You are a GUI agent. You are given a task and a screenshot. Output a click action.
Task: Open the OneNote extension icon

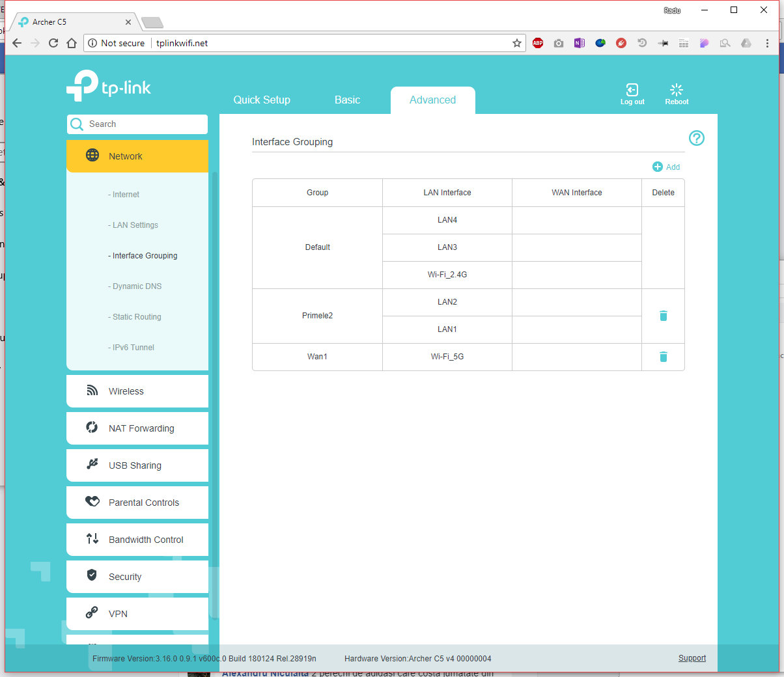[x=579, y=43]
